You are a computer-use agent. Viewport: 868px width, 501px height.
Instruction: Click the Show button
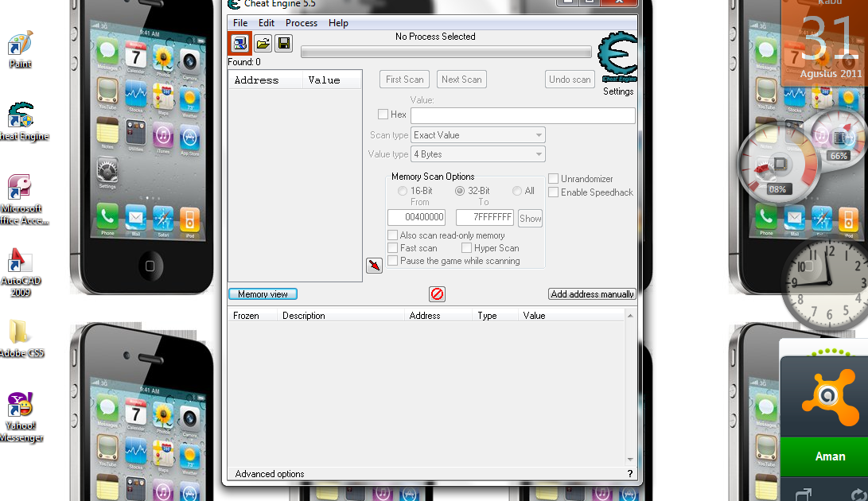tap(531, 218)
